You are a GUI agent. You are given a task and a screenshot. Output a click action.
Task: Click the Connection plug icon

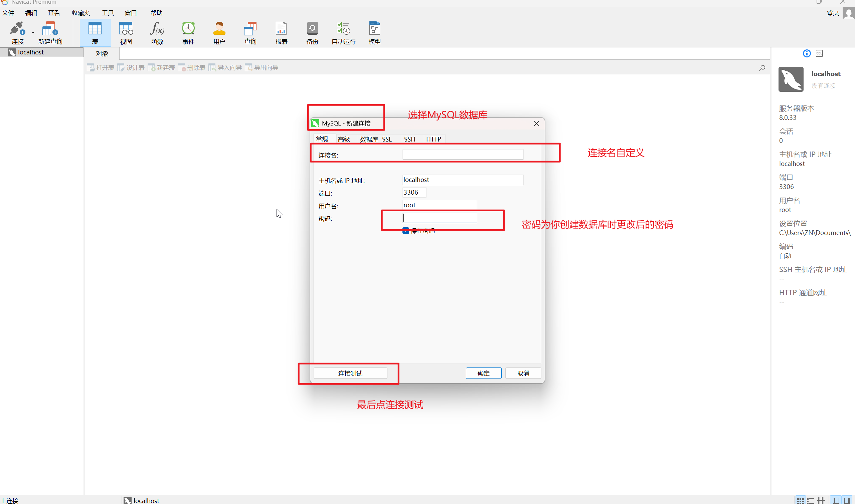[x=17, y=28]
